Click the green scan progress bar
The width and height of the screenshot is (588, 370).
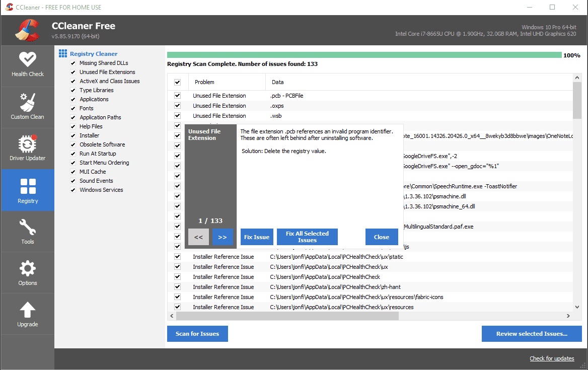[x=363, y=55]
